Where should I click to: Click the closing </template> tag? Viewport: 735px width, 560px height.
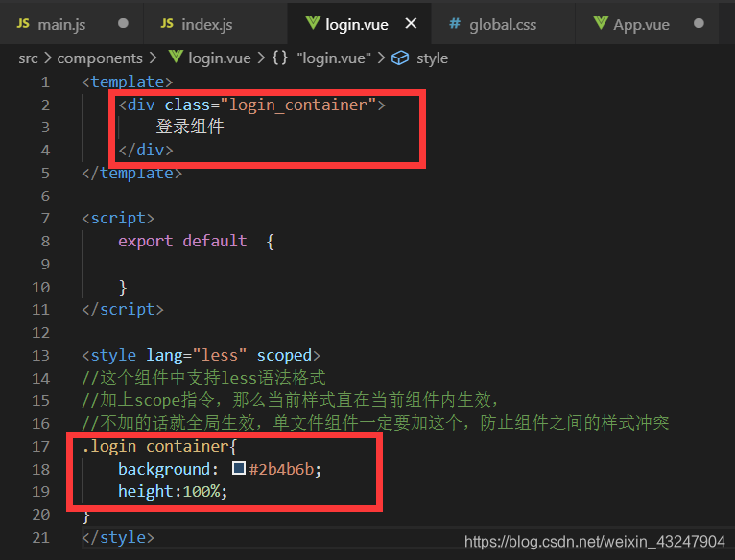click(131, 173)
